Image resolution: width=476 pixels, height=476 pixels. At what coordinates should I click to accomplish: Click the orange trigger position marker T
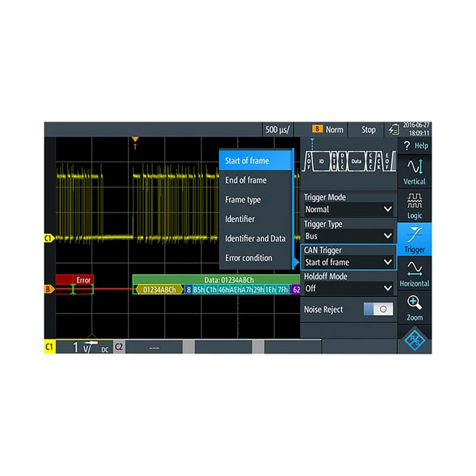135,143
